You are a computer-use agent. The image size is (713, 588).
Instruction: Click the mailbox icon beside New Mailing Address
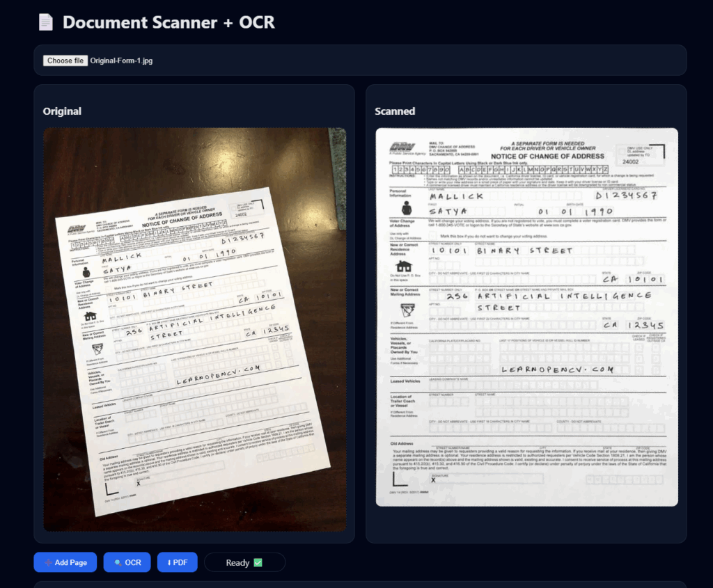click(x=408, y=310)
